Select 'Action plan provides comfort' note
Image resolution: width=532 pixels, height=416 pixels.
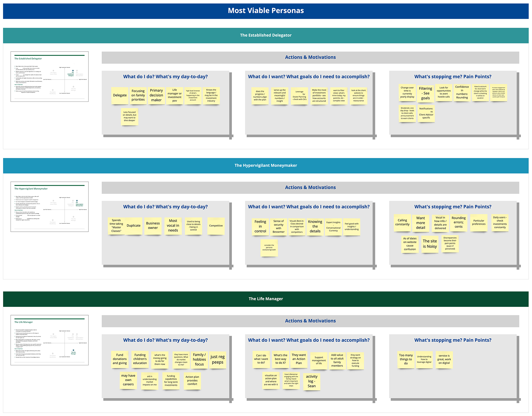click(192, 381)
